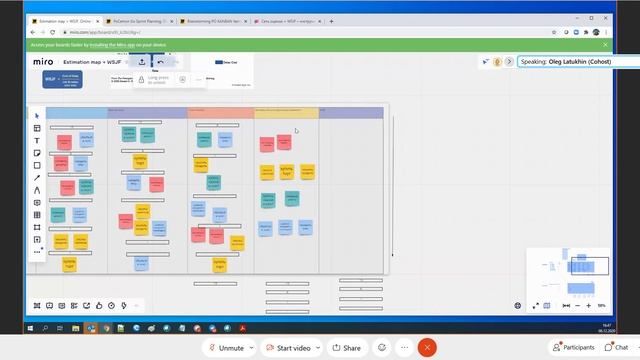Open Windows taskbar search
Viewport: 640px width, 360px height.
(x=45, y=328)
